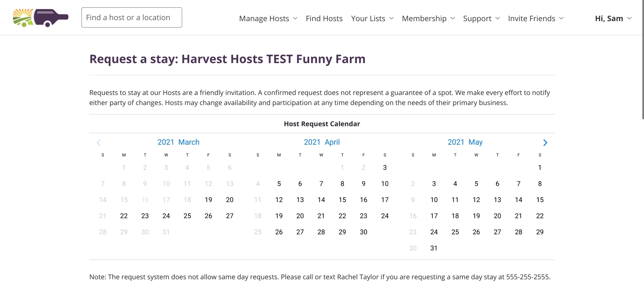Image resolution: width=644 pixels, height=289 pixels.
Task: Choose April 10 in the calendar
Action: point(385,184)
